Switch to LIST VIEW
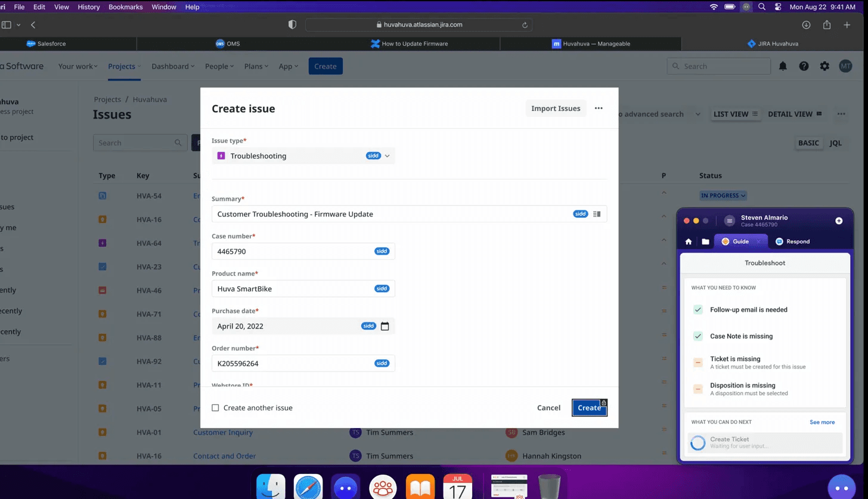This screenshot has height=499, width=868. click(736, 114)
